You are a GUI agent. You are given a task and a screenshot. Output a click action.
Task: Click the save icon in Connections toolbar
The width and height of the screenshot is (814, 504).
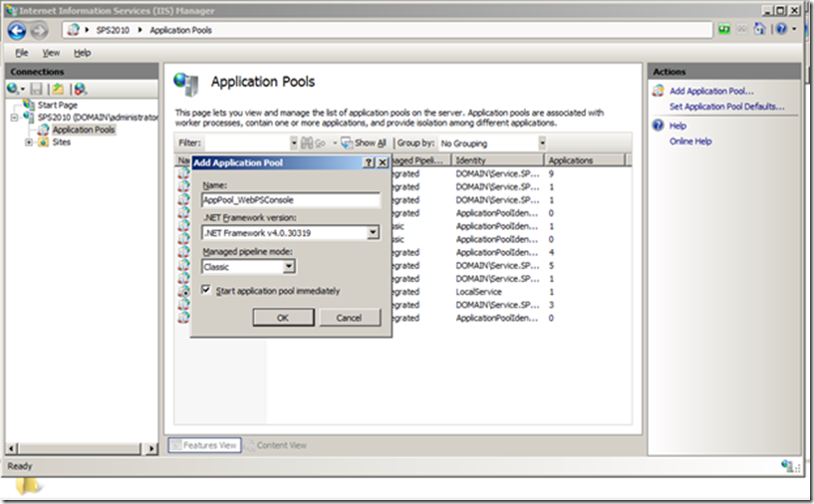click(36, 90)
